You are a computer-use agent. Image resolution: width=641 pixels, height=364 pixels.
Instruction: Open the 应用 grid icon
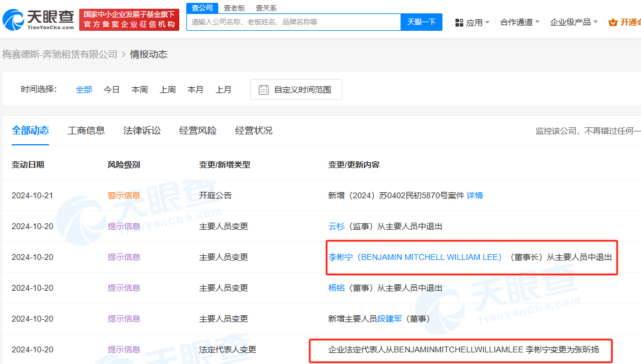pos(459,23)
